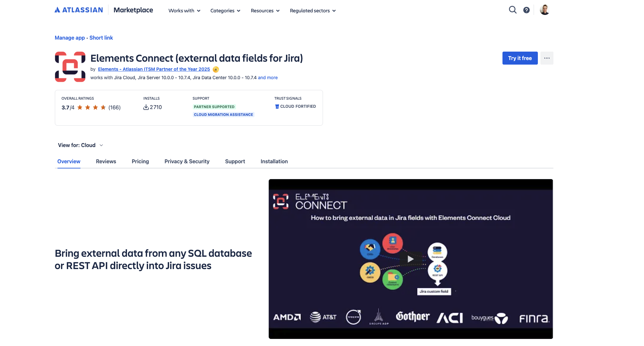Open the Elements vendor profile link
Viewport: 644px width, 346px height.
(154, 69)
